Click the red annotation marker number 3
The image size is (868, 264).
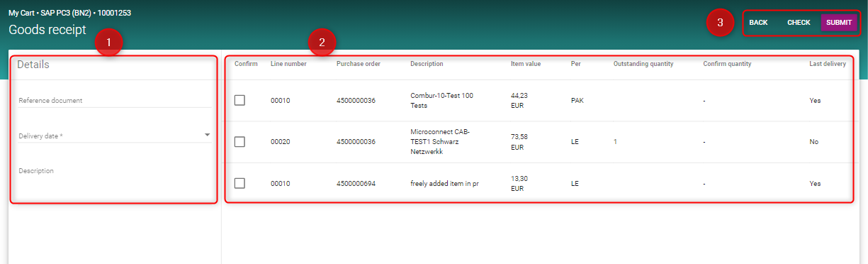(x=721, y=23)
